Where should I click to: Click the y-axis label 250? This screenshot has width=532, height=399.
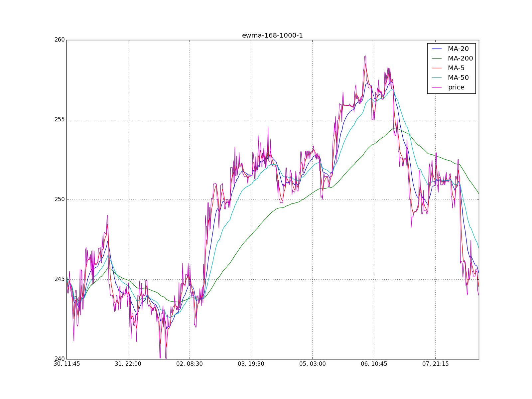[x=60, y=199]
